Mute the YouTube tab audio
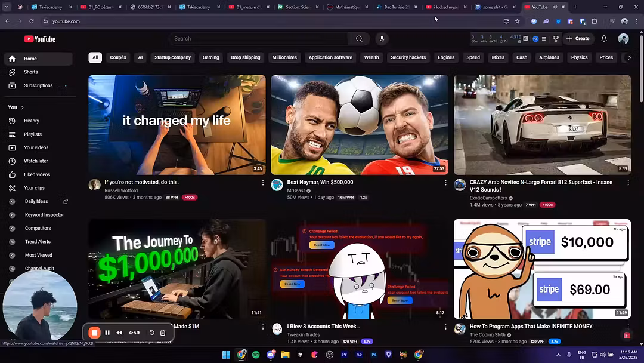Viewport: 644px width, 363px height. (555, 7)
